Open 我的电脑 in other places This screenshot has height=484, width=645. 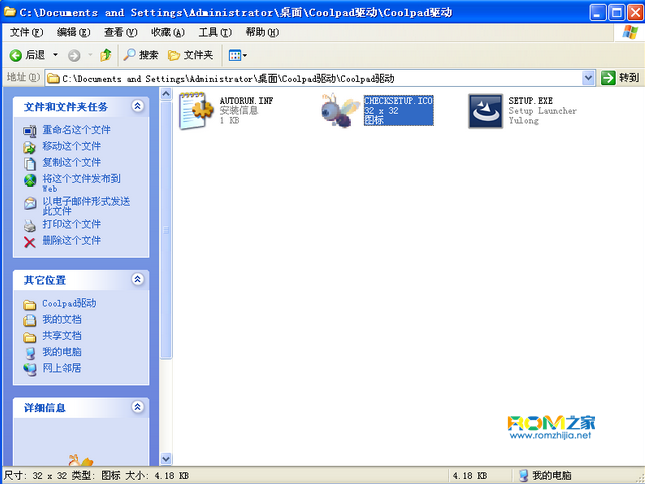(x=62, y=352)
